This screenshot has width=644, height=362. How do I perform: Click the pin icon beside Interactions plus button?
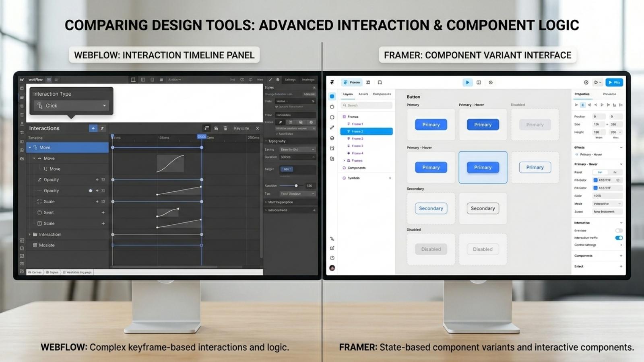click(102, 128)
